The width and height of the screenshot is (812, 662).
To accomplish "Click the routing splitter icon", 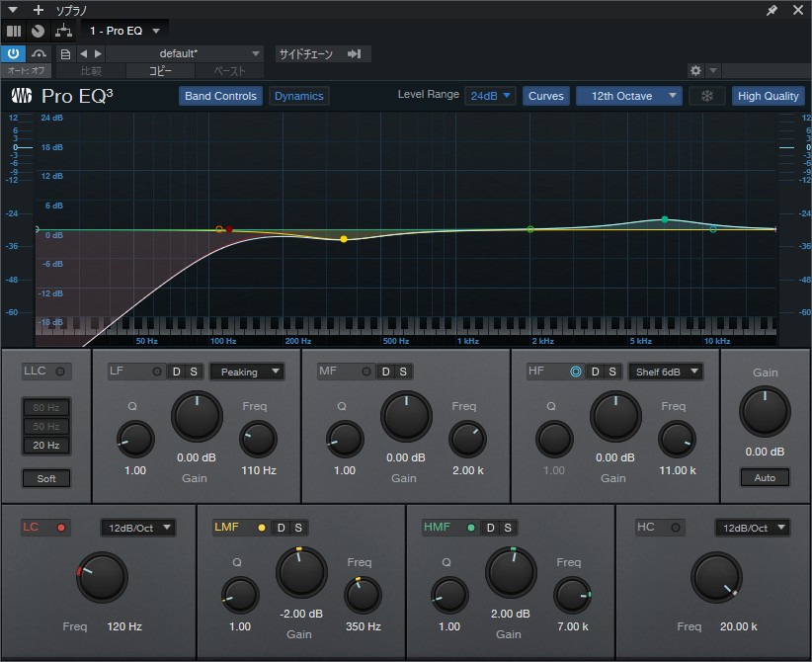I will click(x=63, y=31).
